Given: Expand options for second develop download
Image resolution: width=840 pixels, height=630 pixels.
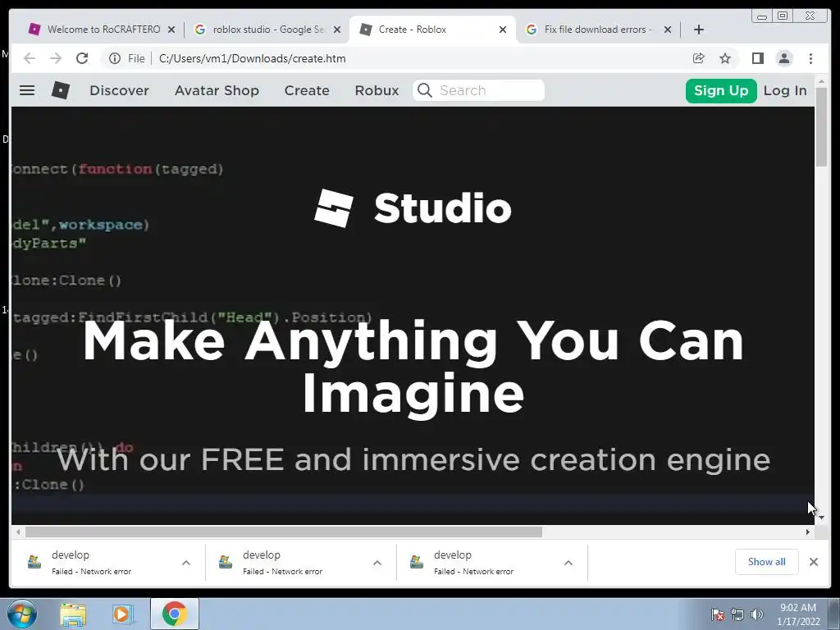Looking at the screenshot, I should point(377,563).
